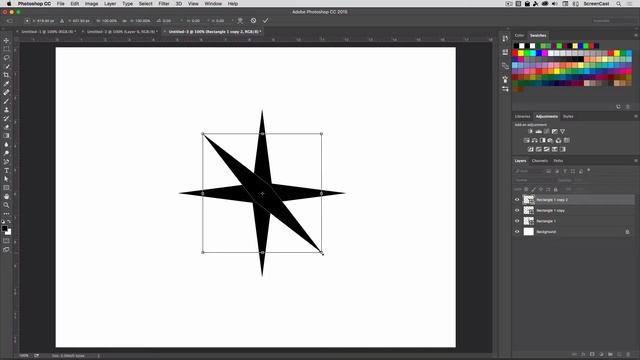Hide the Rectangle 1 copy 2 layer
This screenshot has width=640, height=360.
point(517,200)
